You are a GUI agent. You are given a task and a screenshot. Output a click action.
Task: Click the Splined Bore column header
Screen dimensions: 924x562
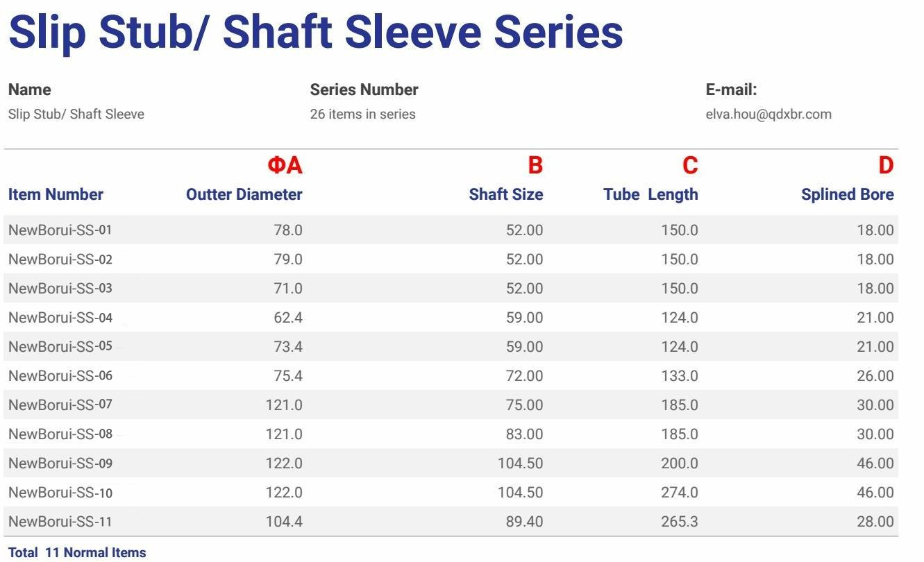[x=848, y=194]
